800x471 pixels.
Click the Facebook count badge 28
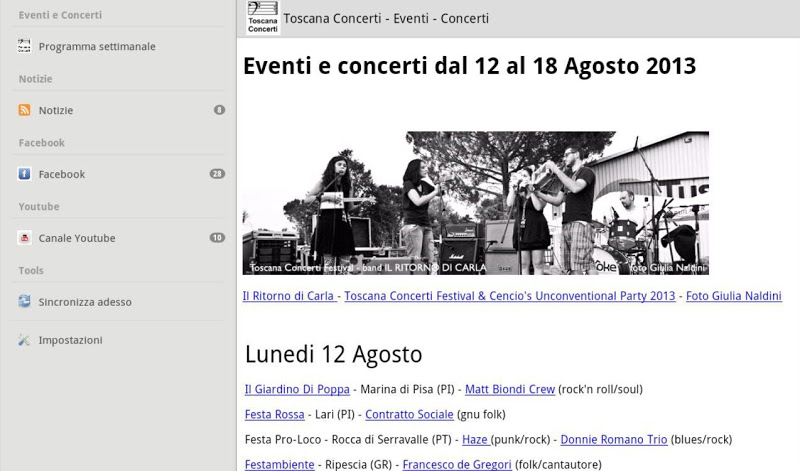coord(217,173)
